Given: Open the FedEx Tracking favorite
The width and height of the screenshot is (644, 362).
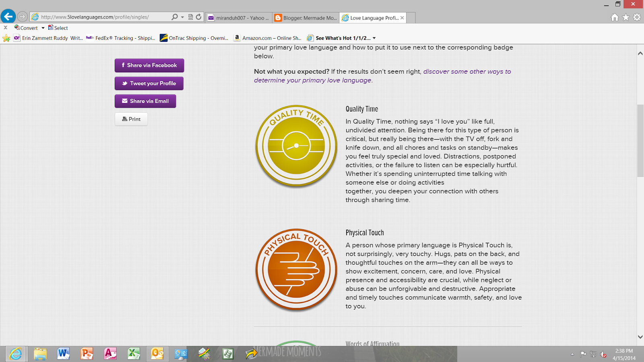Looking at the screenshot, I should click(120, 38).
